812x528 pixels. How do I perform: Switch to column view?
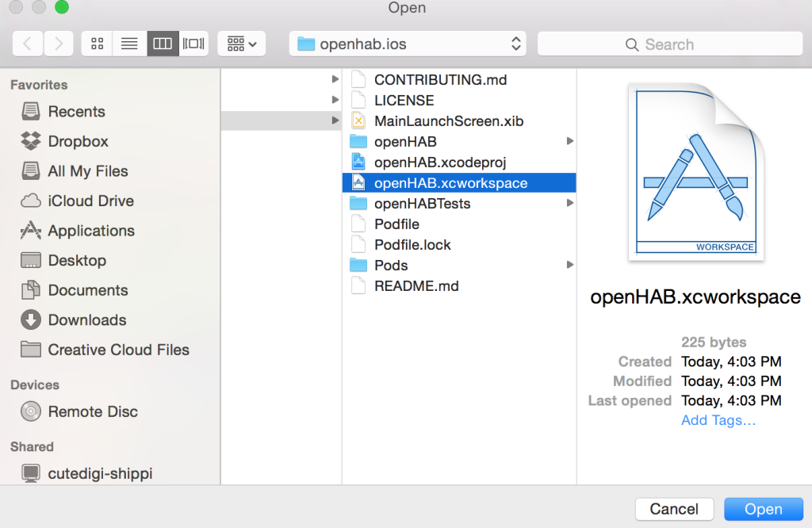pos(163,44)
